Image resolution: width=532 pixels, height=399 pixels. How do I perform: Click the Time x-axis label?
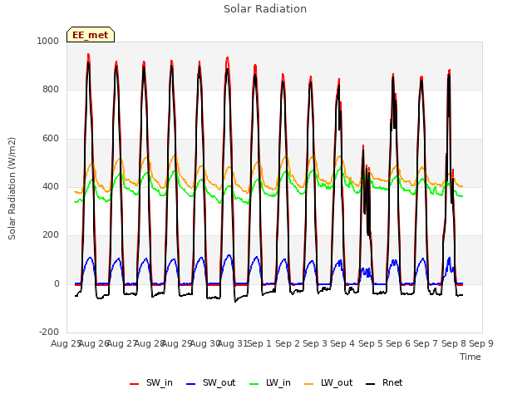click(x=470, y=357)
